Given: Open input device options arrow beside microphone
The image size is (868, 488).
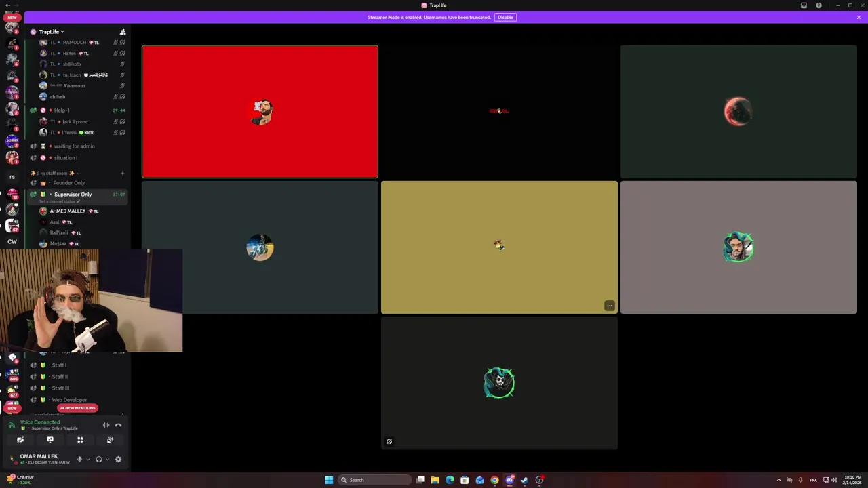Looking at the screenshot, I should (x=87, y=460).
